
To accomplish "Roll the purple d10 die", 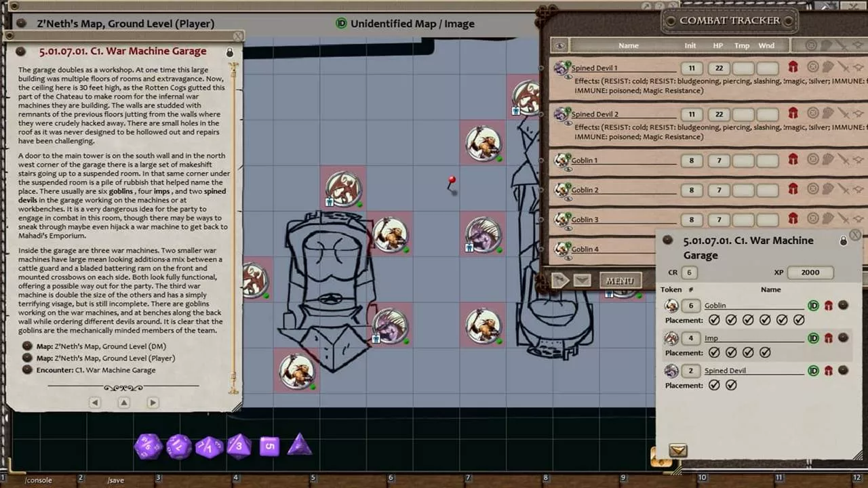I will [210, 447].
